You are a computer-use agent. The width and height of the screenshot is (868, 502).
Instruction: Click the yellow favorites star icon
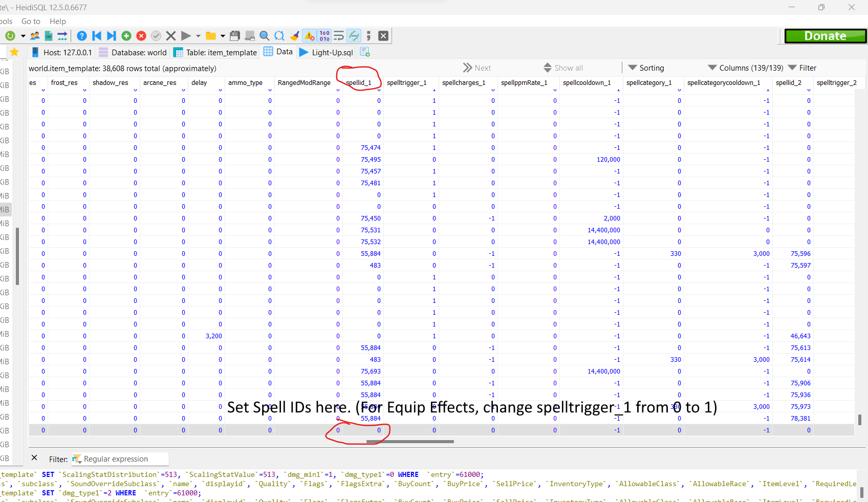[14, 52]
